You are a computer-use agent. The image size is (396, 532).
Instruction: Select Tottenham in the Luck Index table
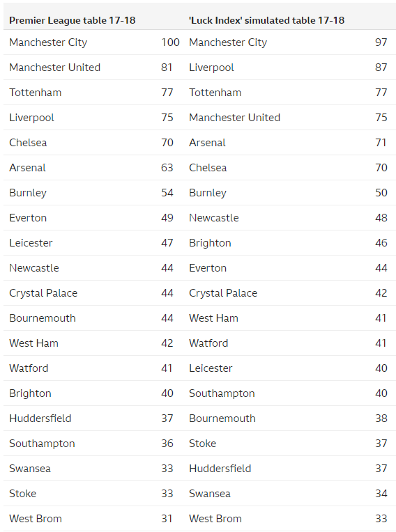click(215, 93)
